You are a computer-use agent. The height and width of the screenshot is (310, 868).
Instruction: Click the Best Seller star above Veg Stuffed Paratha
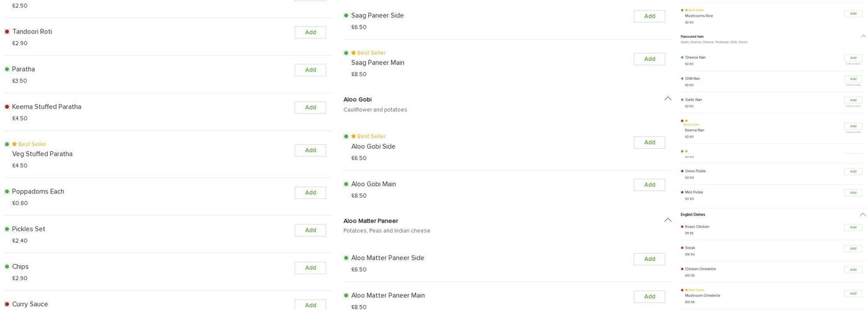click(14, 144)
